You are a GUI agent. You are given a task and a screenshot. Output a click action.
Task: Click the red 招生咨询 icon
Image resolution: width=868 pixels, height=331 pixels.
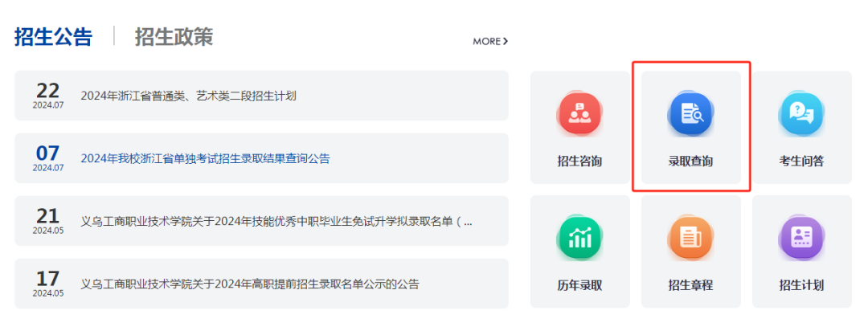pyautogui.click(x=579, y=114)
